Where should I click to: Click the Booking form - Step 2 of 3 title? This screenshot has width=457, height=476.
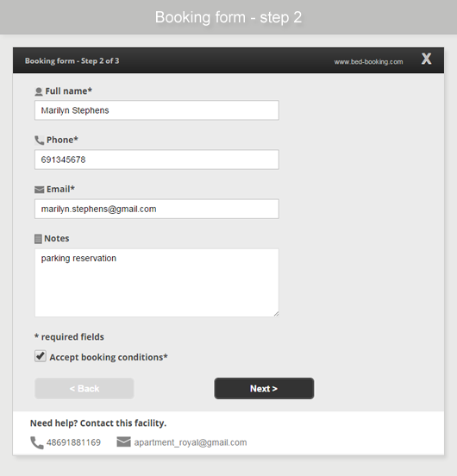[72, 60]
